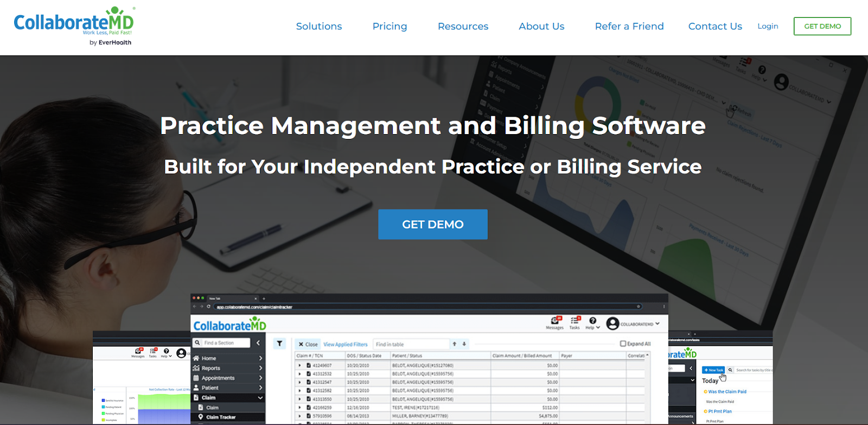Click the user avatar in Claim Tracker window

coord(612,323)
